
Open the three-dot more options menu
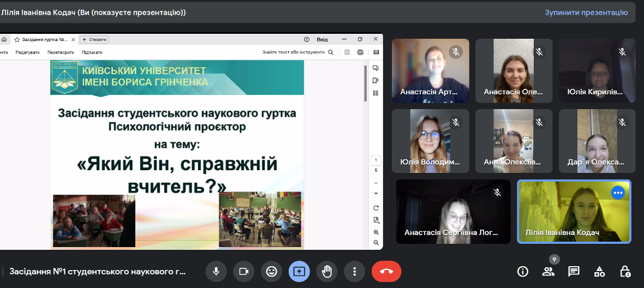355,271
